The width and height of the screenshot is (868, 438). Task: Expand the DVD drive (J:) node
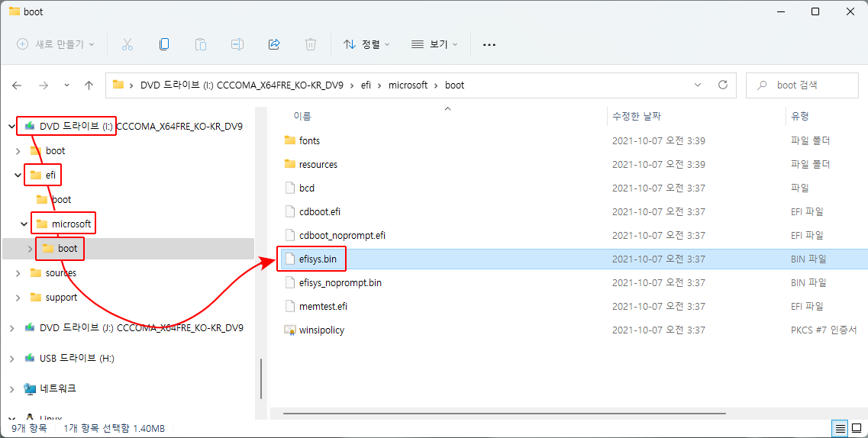point(12,328)
